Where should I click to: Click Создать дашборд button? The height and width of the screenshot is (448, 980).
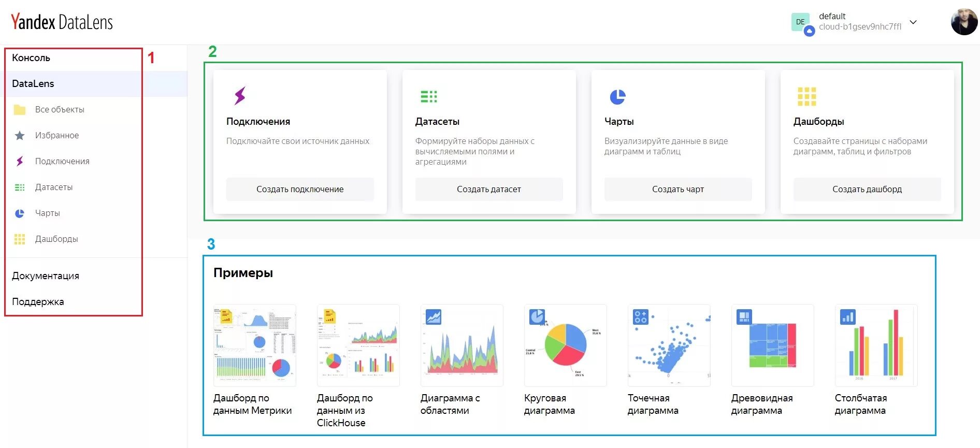click(x=867, y=189)
